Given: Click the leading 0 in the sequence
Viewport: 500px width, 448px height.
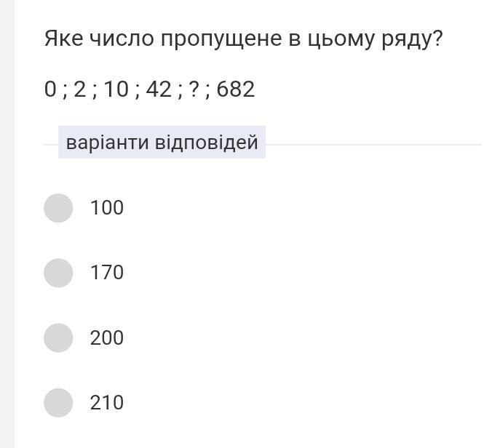Looking at the screenshot, I should click(49, 89).
